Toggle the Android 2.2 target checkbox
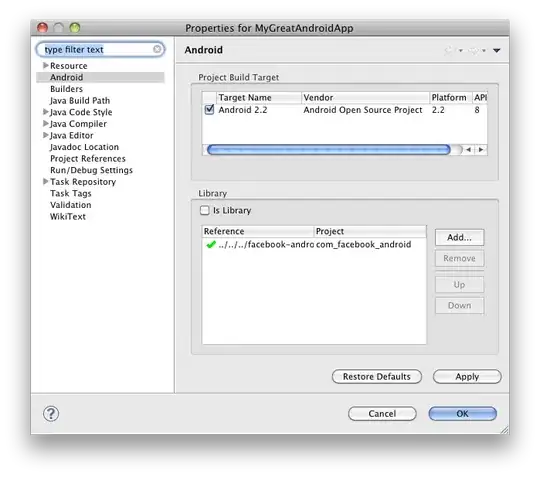The height and width of the screenshot is (477, 540). (209, 110)
